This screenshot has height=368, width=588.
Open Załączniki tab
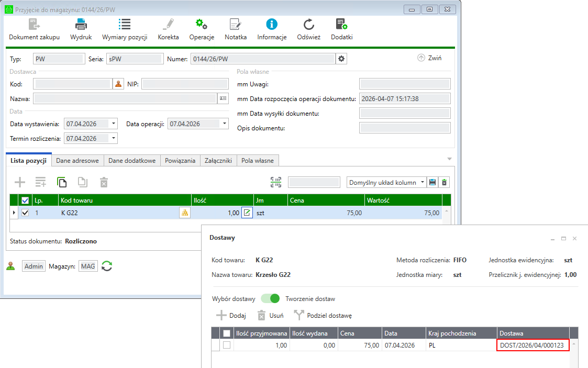pyautogui.click(x=218, y=160)
